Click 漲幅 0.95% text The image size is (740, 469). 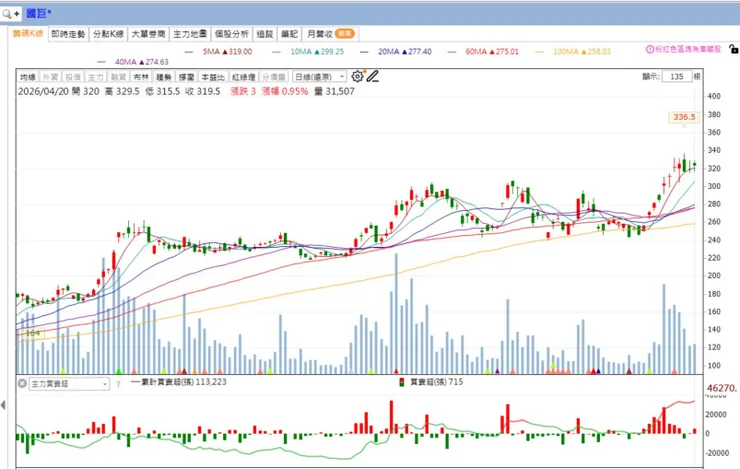[x=285, y=92]
